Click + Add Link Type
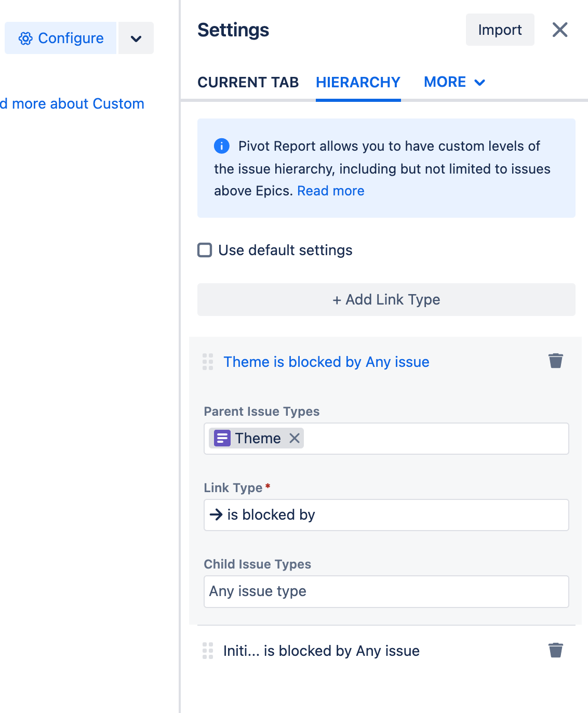Screen dimensions: 588x713 386,300
